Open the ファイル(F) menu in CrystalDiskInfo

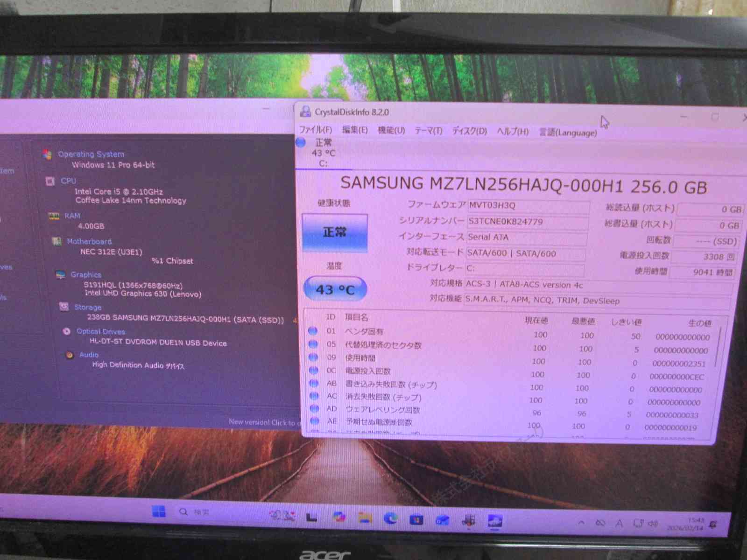pos(316,130)
